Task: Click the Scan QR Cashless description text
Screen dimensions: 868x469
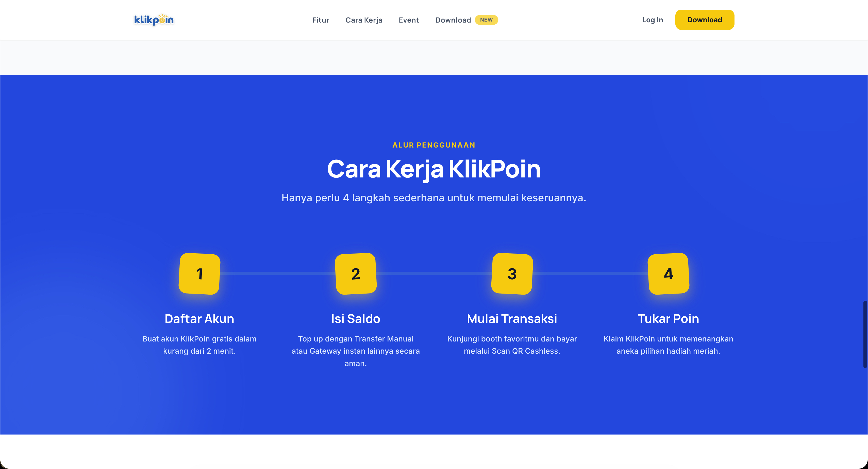Action: tap(512, 345)
